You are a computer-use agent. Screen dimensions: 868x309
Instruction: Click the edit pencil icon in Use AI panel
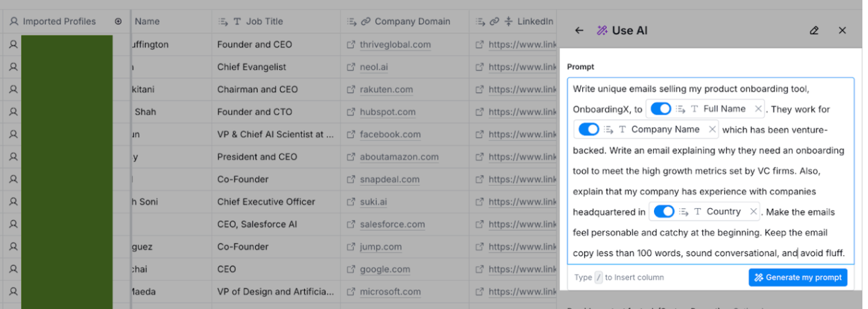[x=814, y=31]
